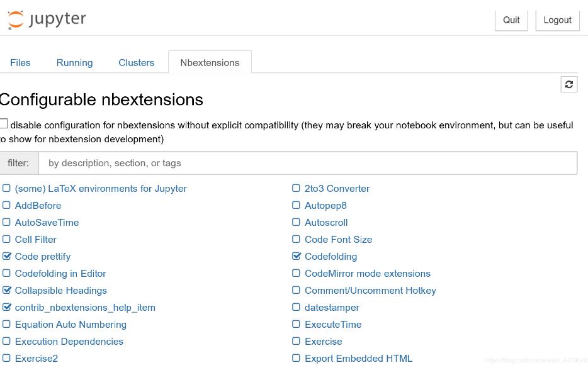Screen dimensions: 588x370
Task: Enable the Autopep8 extension checkbox
Action: [x=297, y=205]
